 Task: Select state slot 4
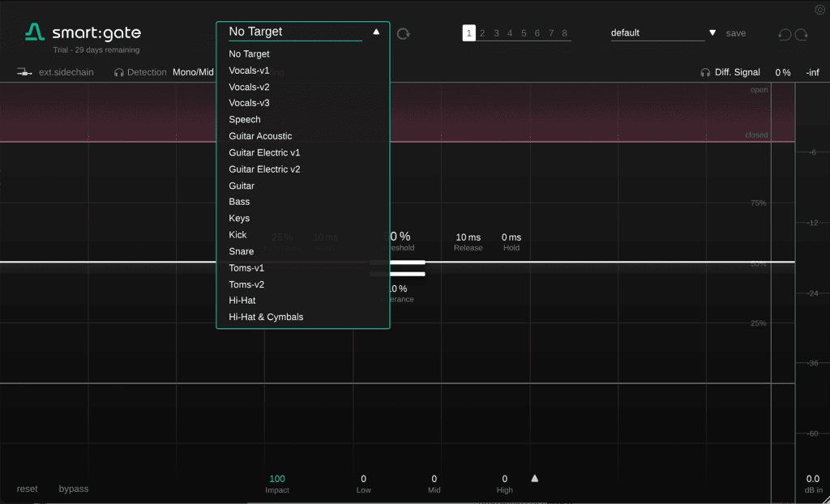point(510,33)
